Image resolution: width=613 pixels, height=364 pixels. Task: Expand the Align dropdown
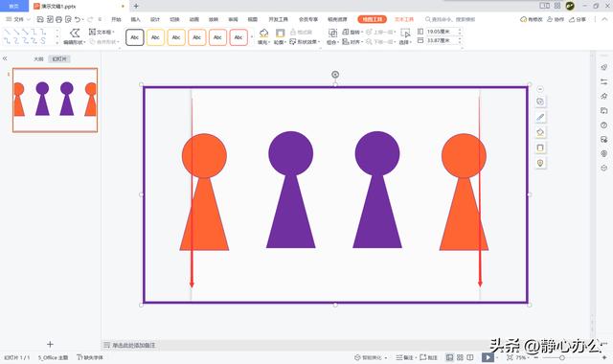point(352,42)
